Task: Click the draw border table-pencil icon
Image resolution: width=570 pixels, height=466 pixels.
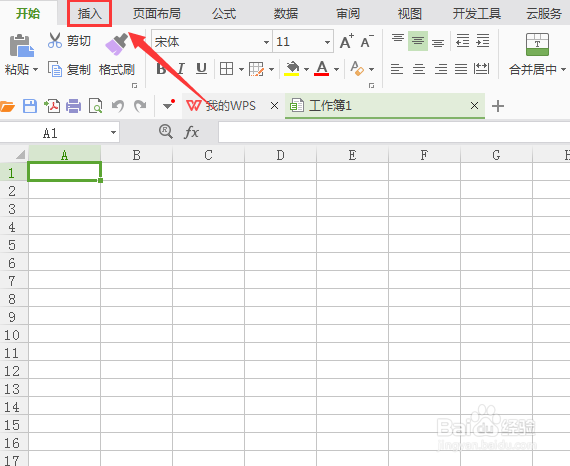Action: [x=257, y=69]
